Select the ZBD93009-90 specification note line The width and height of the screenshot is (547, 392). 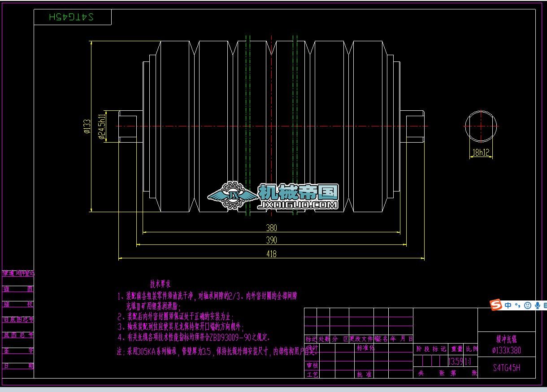tap(194, 337)
